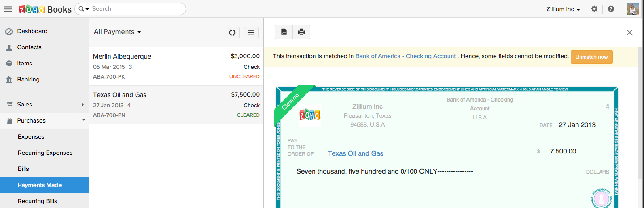Go to Dashboard in the sidebar

click(x=32, y=31)
